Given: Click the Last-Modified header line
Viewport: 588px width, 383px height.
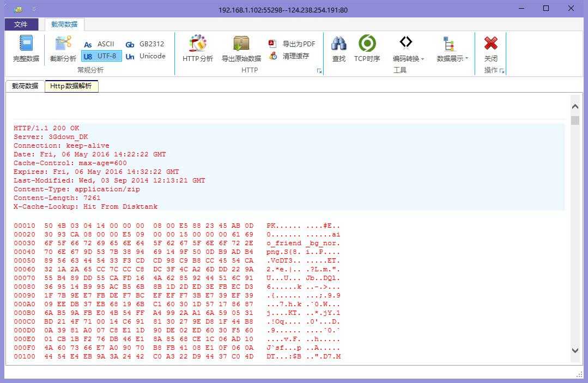Looking at the screenshot, I should [109, 180].
